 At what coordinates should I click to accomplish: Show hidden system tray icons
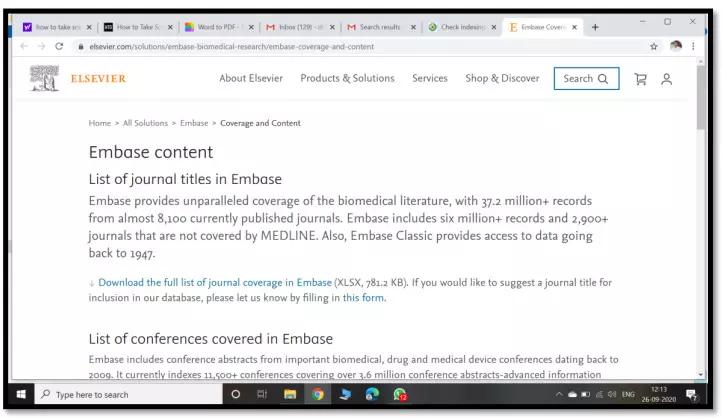tap(559, 394)
